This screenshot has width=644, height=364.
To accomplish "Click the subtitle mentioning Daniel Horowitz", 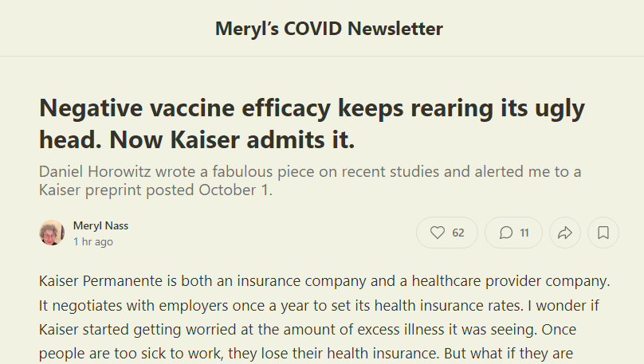I will pos(309,171).
